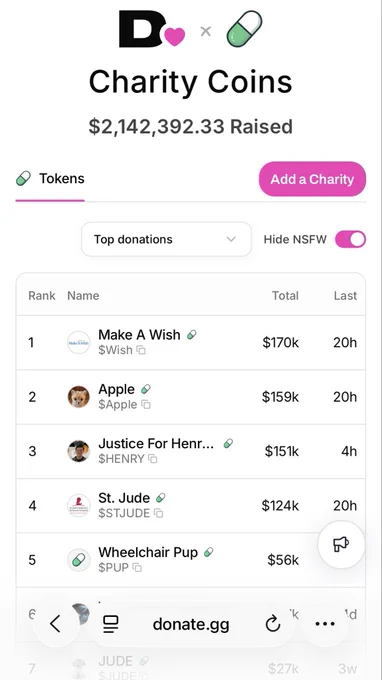The height and width of the screenshot is (680, 382).
Task: Toggle the Hide NSFW switch
Action: click(350, 239)
